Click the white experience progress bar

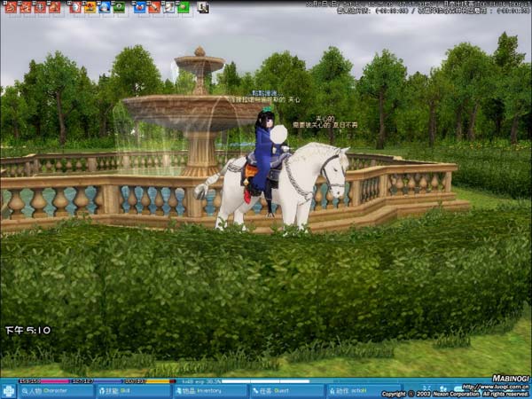coord(257,381)
